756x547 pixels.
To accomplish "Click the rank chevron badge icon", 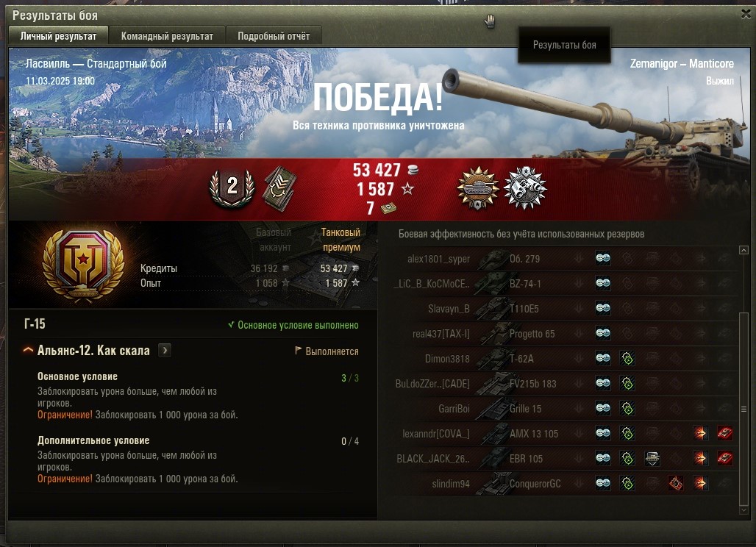I will [x=279, y=189].
